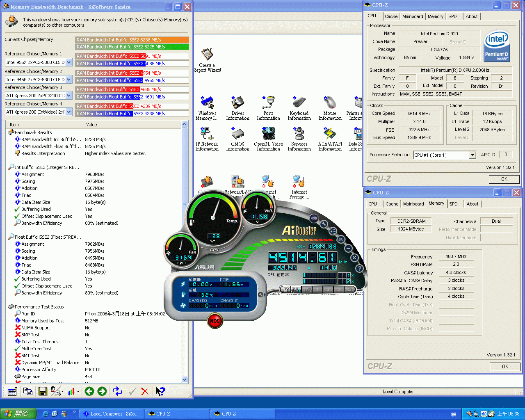
Task: Click the green back arrow in Sandra toolbar
Action: click(x=89, y=392)
